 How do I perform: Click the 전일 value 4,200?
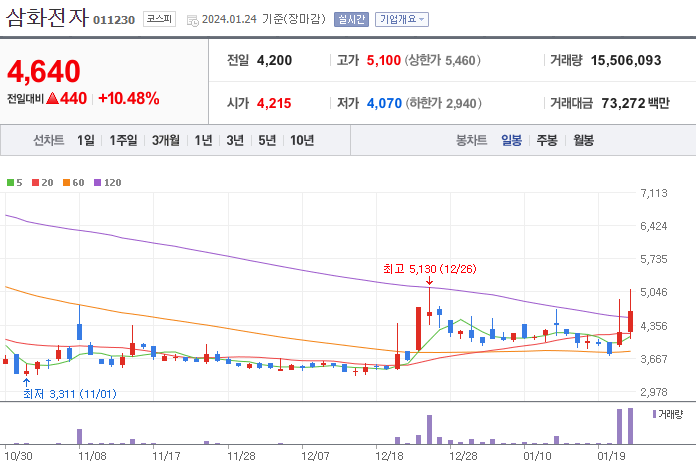click(x=274, y=60)
